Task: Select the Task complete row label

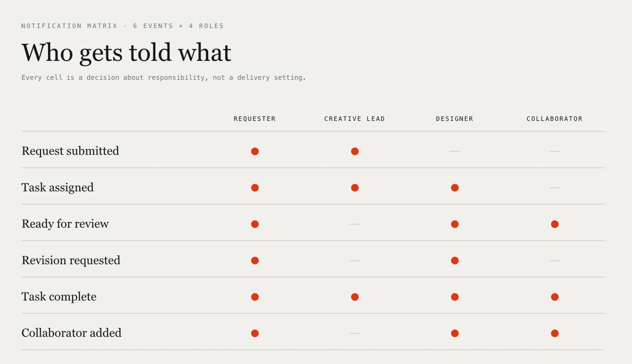Action: tap(59, 297)
